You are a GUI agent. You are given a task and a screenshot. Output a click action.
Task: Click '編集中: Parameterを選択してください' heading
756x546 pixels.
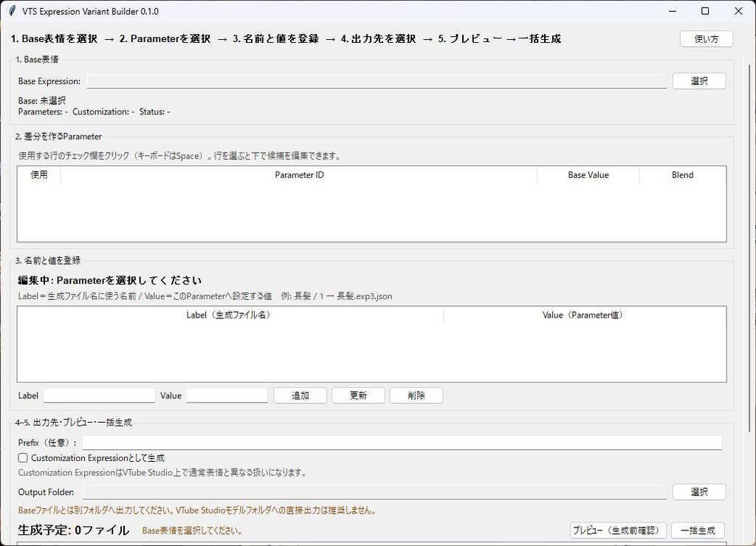click(110, 280)
